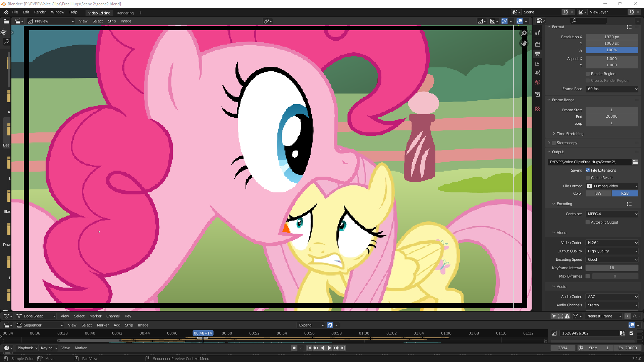The height and width of the screenshot is (362, 644).
Task: Open the View Layer properties tab
Action: [538, 63]
